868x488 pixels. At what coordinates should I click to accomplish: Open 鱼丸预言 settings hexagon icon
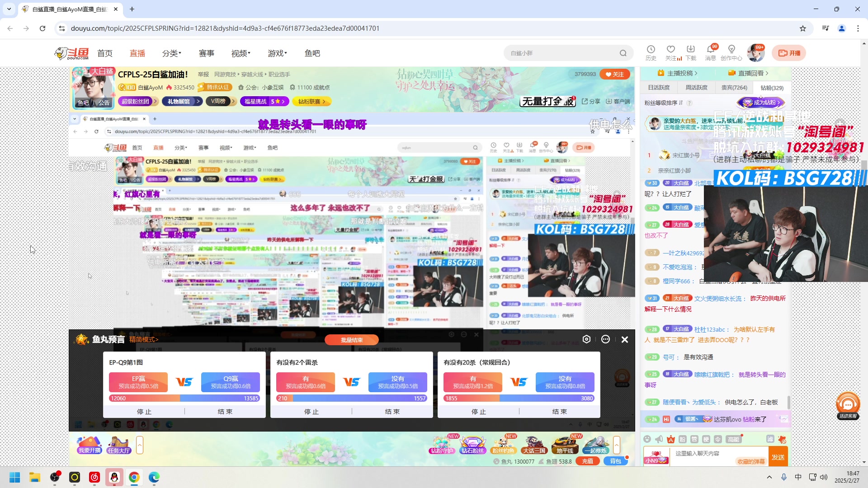coord(586,339)
